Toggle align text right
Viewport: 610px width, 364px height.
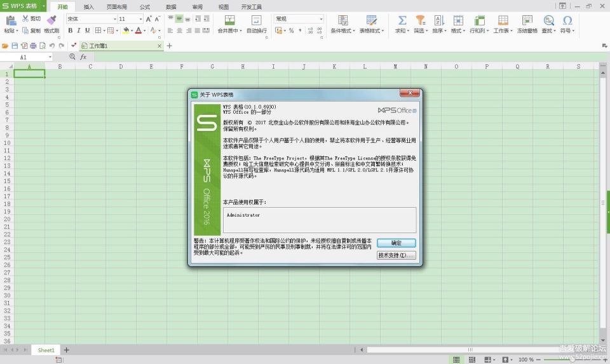click(188, 30)
